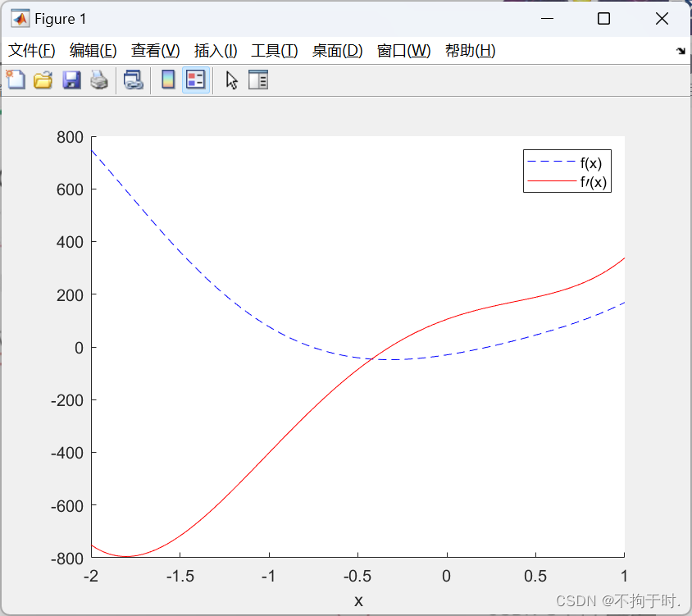
Task: Open the 窗口(W) menu
Action: pos(404,50)
